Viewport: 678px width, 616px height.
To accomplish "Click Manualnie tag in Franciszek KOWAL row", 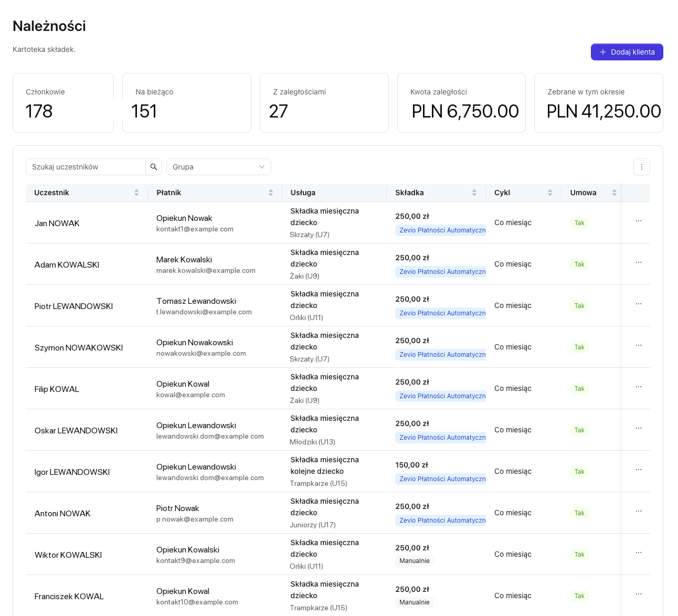I will tap(415, 602).
